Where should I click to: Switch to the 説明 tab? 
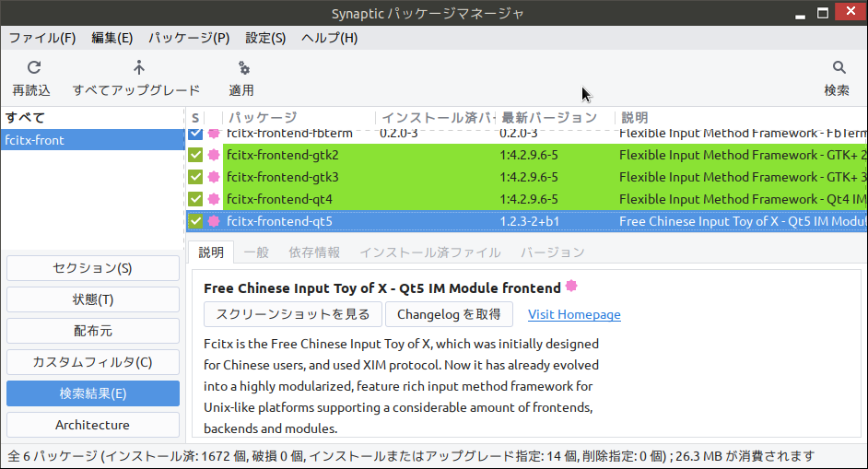click(x=211, y=252)
